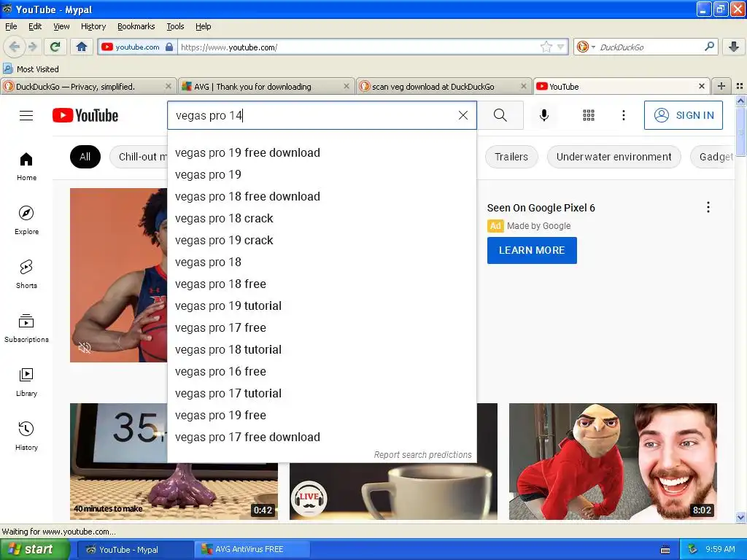
Task: Open Explore in the sidebar
Action: coord(27,220)
